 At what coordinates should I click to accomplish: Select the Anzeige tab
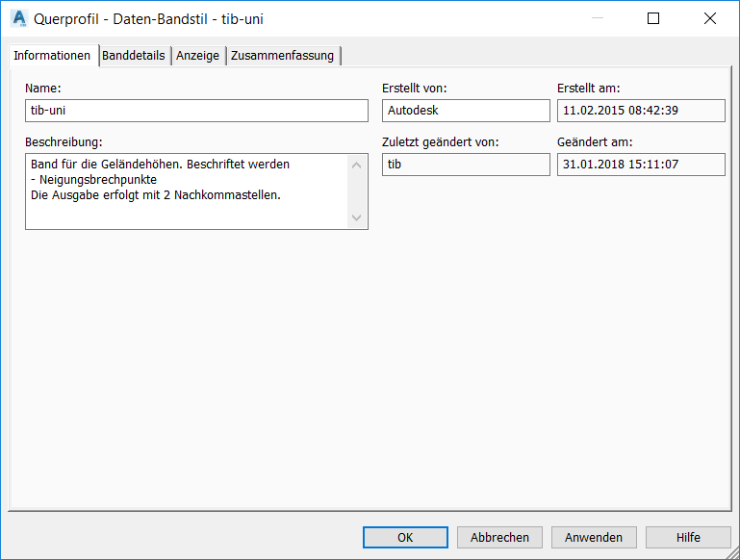[198, 56]
